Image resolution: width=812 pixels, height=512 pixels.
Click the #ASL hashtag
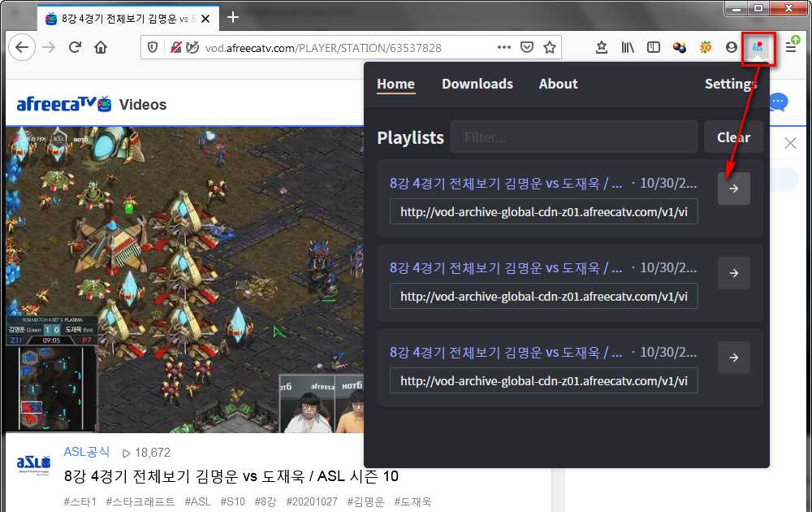coord(198,501)
